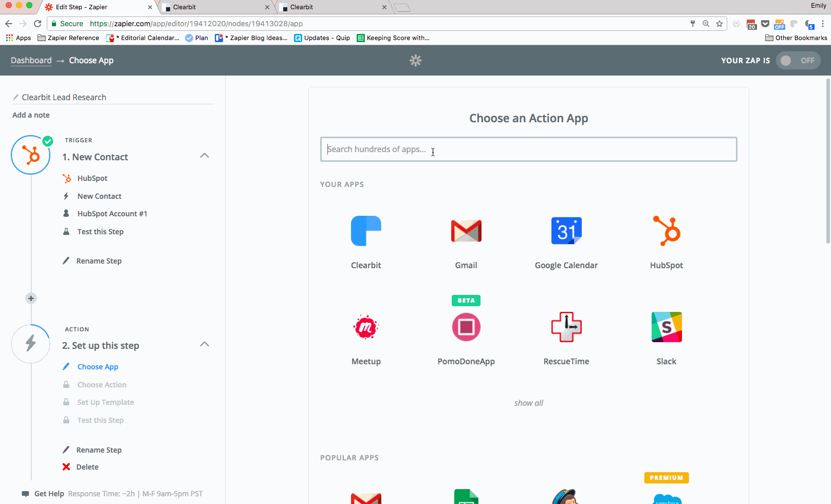The width and height of the screenshot is (831, 504).
Task: Bookmark this page with star icon
Action: (719, 24)
